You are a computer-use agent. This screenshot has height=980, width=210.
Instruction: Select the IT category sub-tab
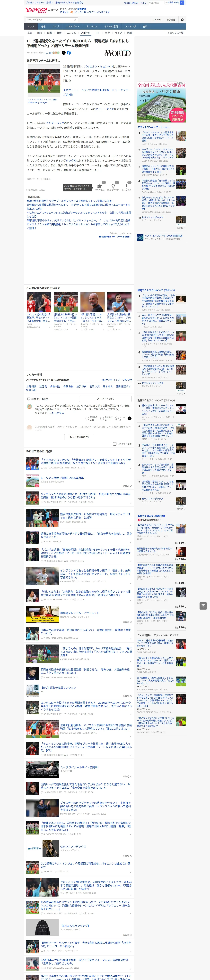(98, 33)
